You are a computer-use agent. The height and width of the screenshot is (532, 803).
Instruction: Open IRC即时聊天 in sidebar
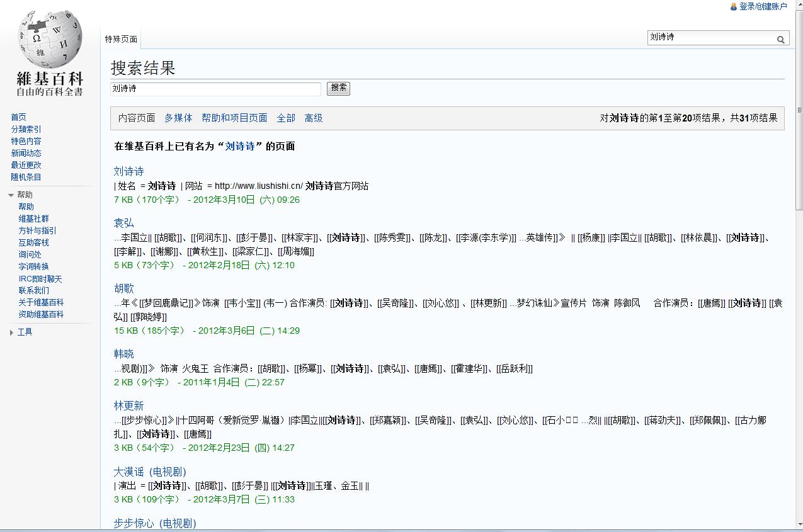click(x=40, y=279)
